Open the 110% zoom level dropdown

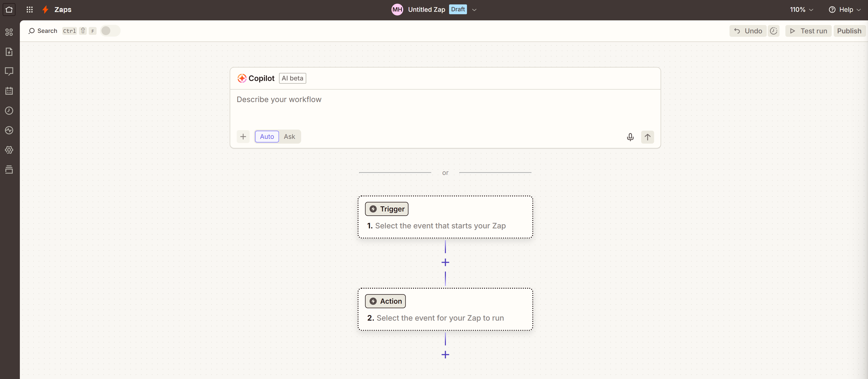pyautogui.click(x=802, y=9)
